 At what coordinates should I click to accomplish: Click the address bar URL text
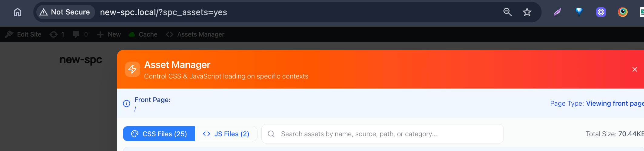[163, 12]
